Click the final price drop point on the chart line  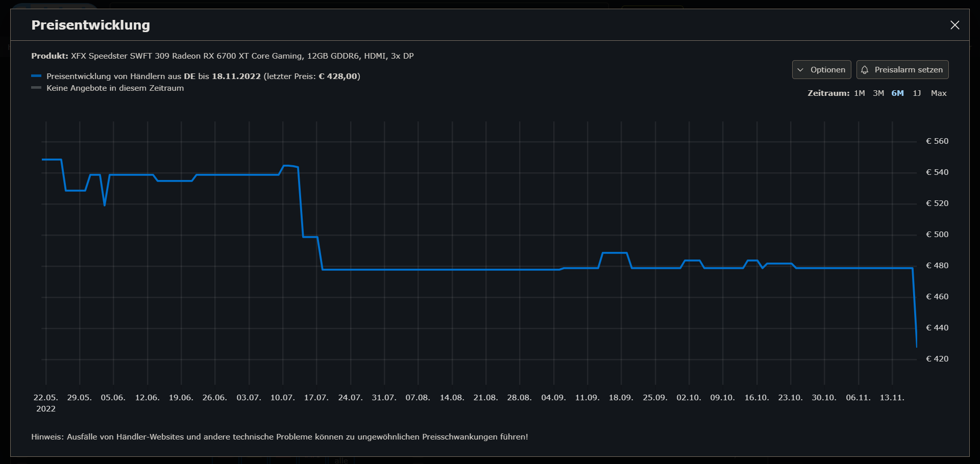click(917, 346)
